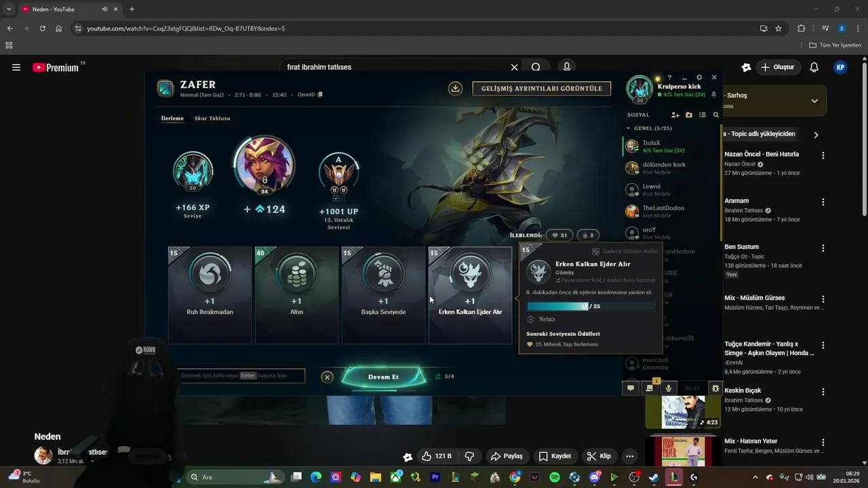Open League client settings gear
Screen dimensions: 868x488
(x=699, y=78)
